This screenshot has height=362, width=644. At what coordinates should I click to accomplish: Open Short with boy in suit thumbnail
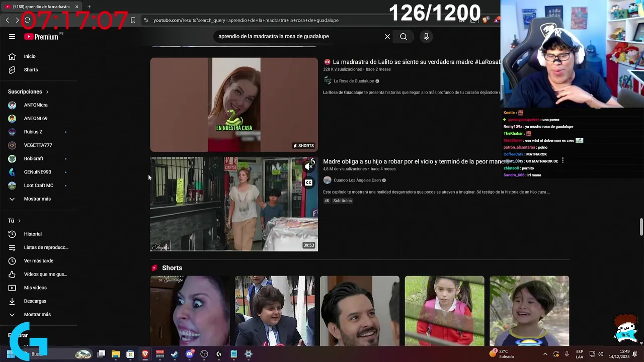(275, 311)
